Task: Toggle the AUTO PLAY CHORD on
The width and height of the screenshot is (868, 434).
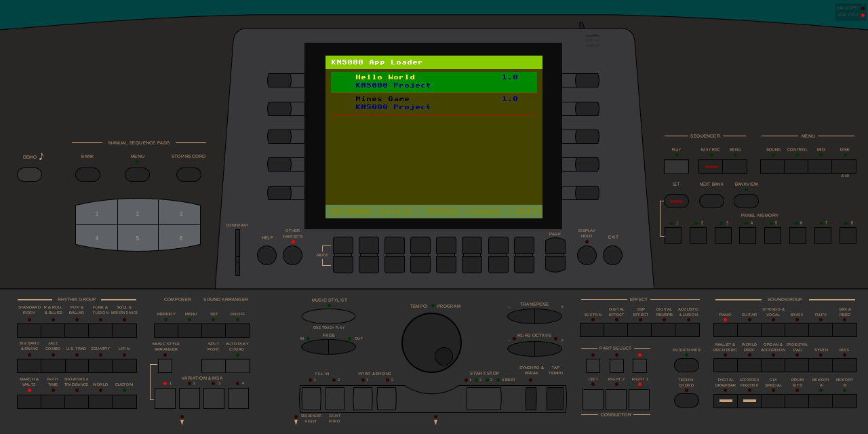Action: (237, 365)
